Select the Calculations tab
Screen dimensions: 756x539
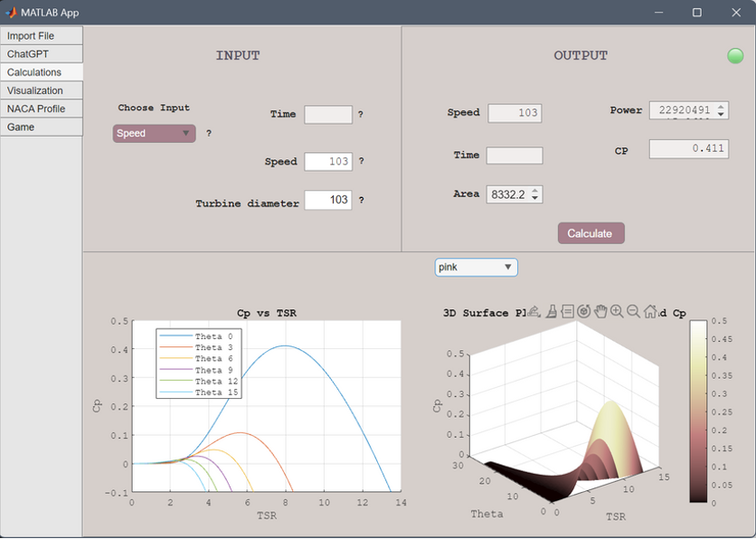pos(42,72)
